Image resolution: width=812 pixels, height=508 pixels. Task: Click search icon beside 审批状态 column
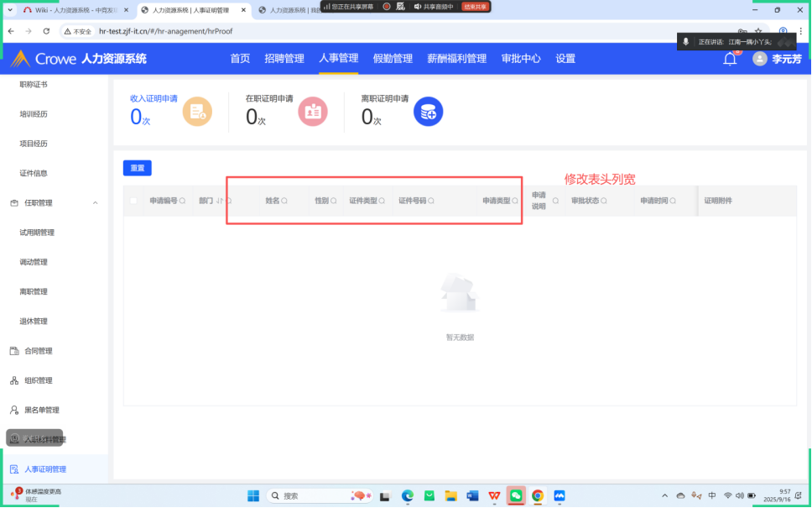coord(604,201)
